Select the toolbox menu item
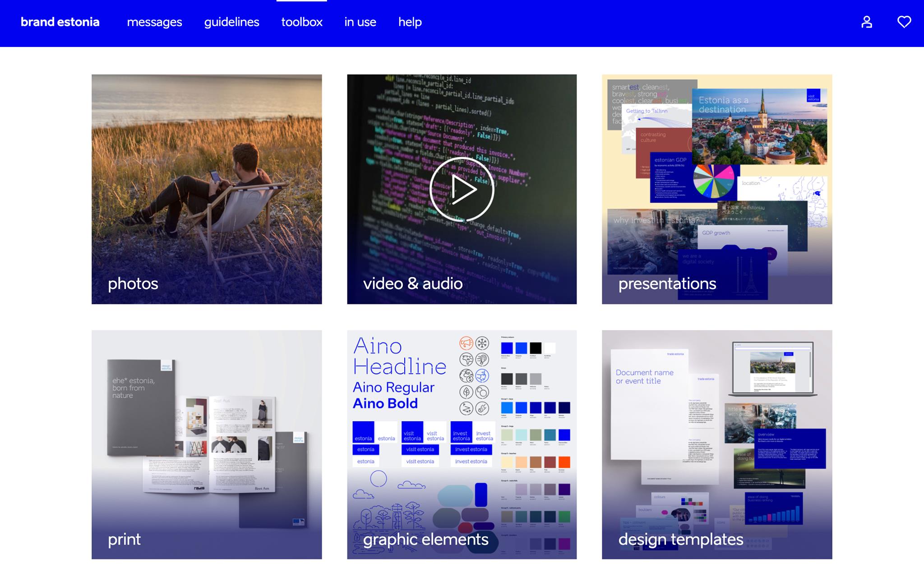The height and width of the screenshot is (578, 924). click(302, 22)
